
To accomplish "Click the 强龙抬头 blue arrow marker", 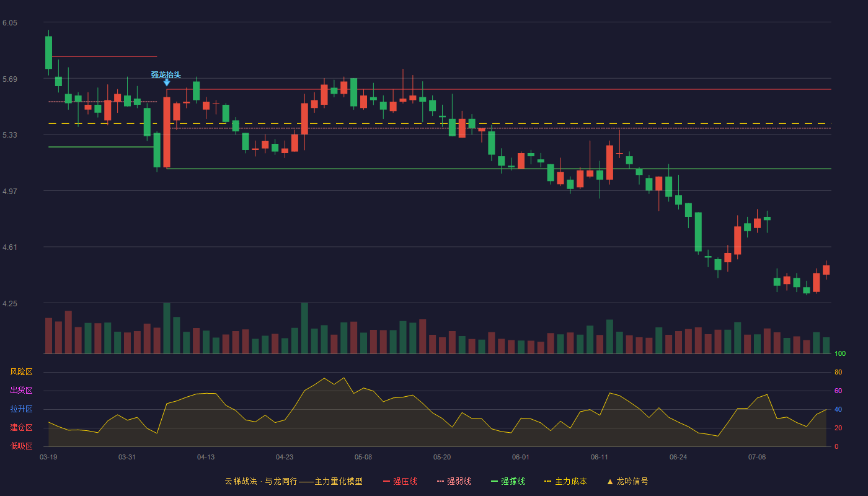I will click(x=167, y=82).
